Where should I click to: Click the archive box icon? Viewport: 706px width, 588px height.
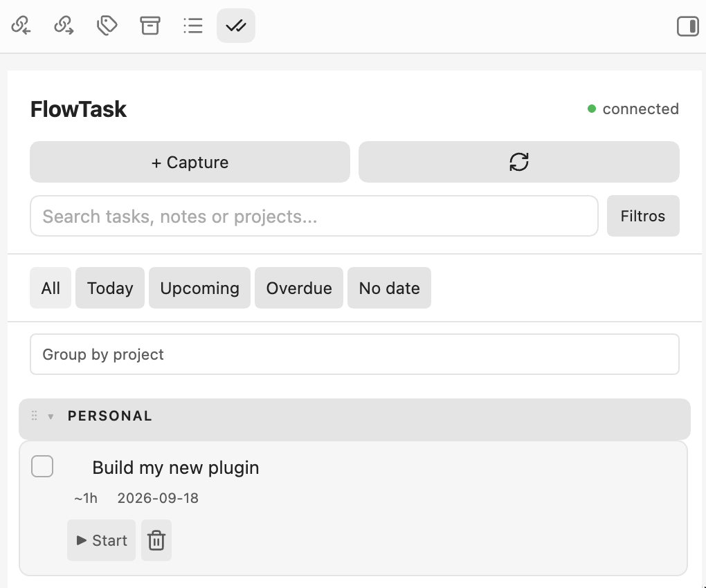pyautogui.click(x=150, y=26)
